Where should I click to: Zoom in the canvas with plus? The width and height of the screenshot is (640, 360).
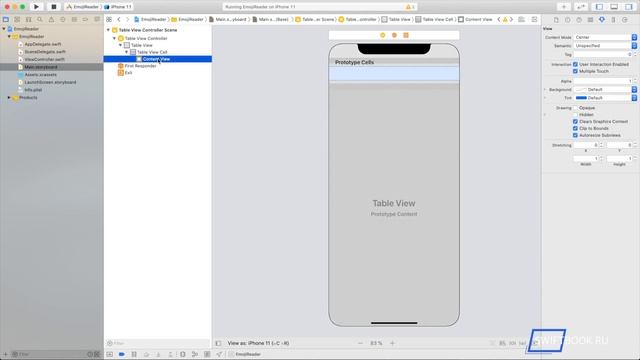point(392,343)
